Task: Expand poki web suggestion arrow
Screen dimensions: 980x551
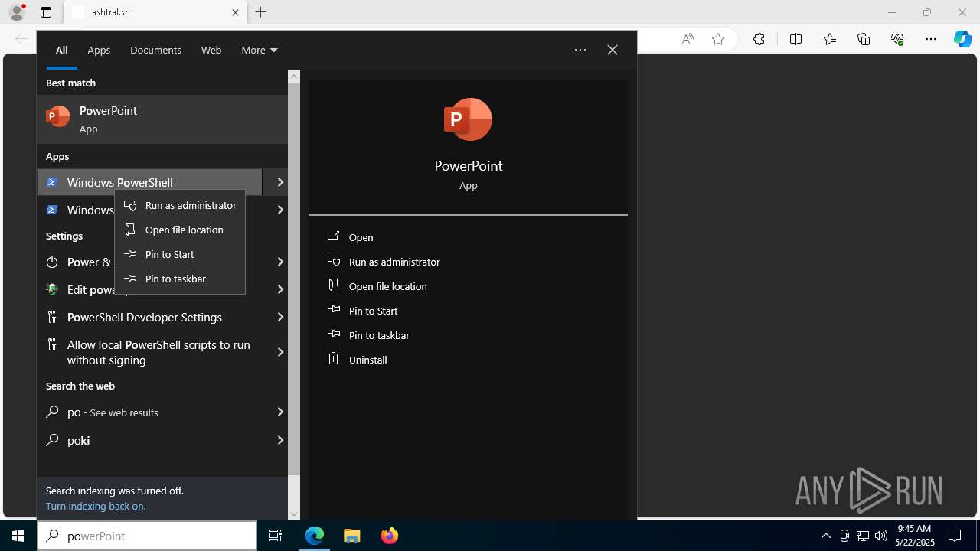Action: [279, 440]
